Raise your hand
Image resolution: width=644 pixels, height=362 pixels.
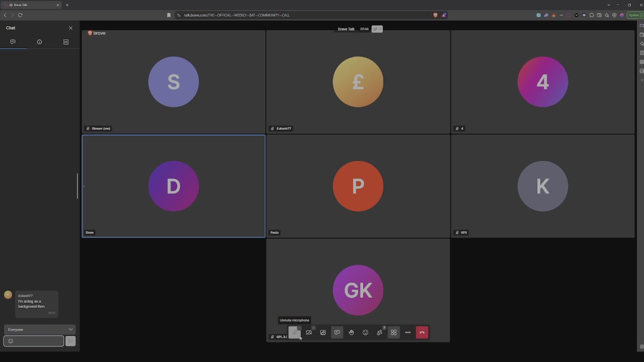click(x=351, y=332)
